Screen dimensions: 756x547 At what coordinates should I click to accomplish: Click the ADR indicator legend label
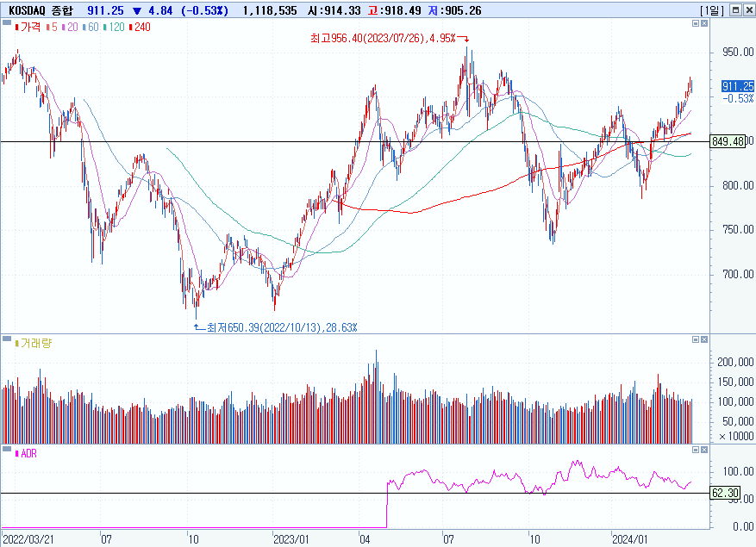point(26,453)
